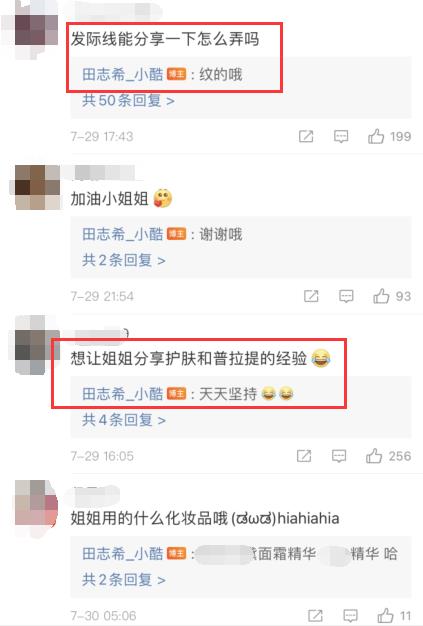This screenshot has height=626, width=423.
Task: Share the 7-29 21:54 comment
Action: (x=311, y=296)
